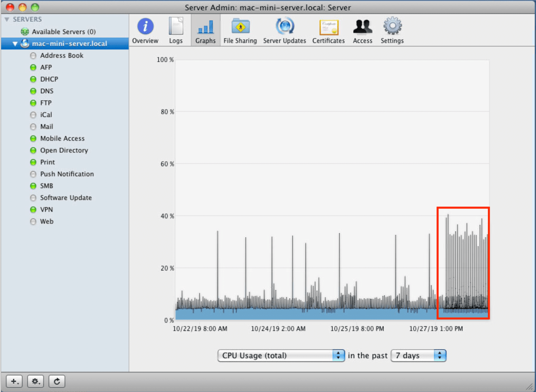Open the CPU Usage (total) dropdown

pos(281,356)
